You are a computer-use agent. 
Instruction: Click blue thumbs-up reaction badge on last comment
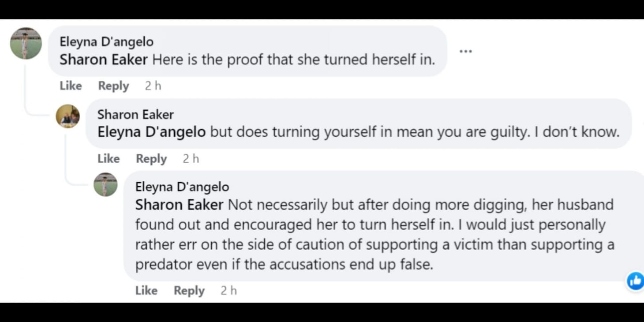pyautogui.click(x=635, y=281)
